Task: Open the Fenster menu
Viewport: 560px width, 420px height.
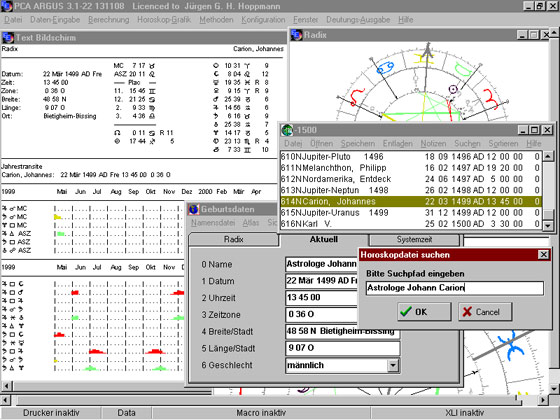Action: coord(306,20)
